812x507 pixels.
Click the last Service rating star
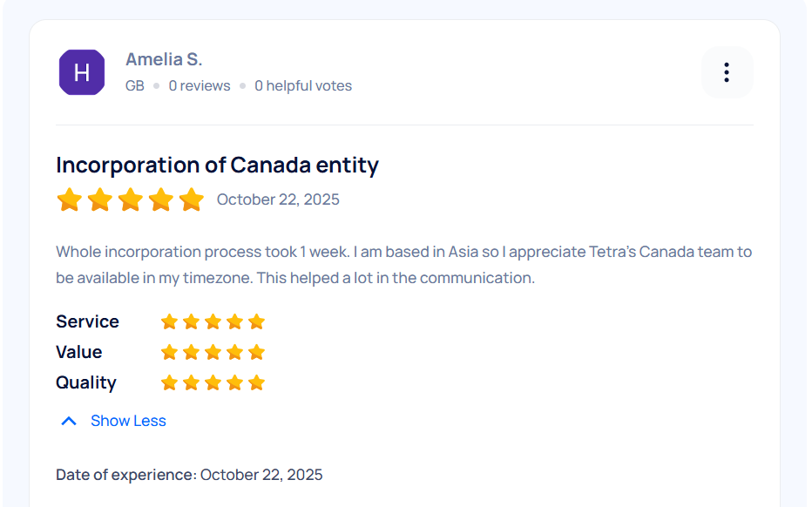[256, 321]
